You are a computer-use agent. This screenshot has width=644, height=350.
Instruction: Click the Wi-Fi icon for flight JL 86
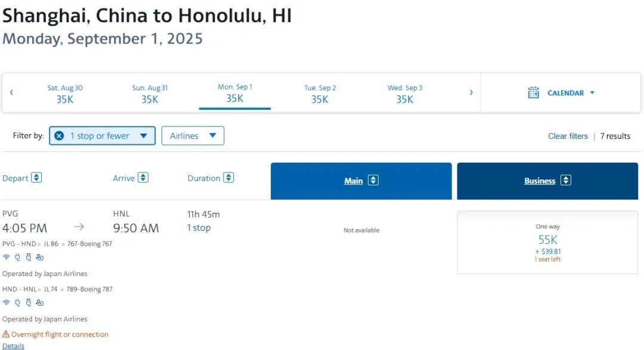coord(6,258)
